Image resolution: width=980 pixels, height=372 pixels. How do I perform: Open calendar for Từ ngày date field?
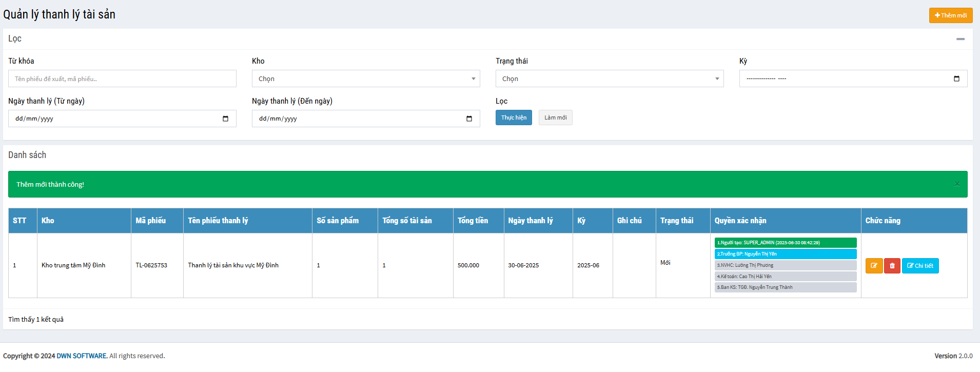click(225, 119)
